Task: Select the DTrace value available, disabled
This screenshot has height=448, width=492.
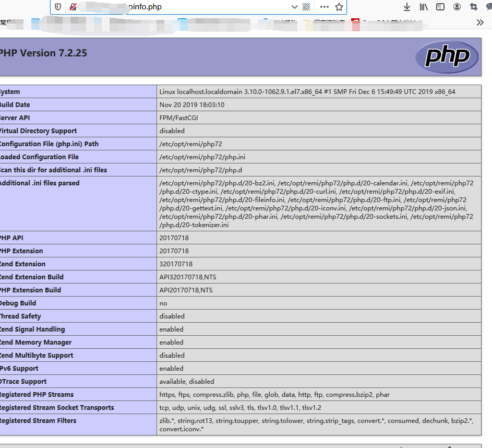Action: click(x=187, y=382)
